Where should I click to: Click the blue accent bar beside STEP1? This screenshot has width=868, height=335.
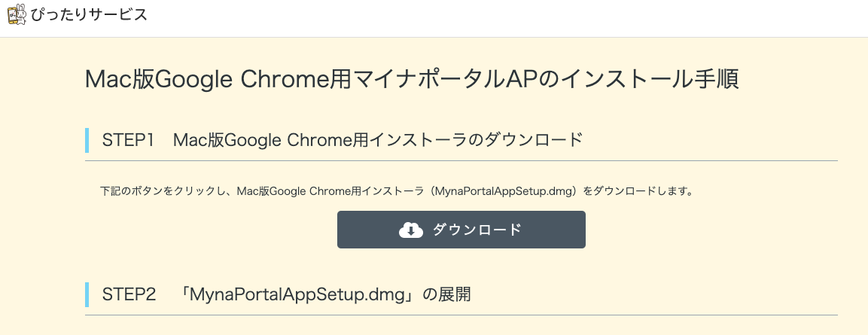click(87, 140)
